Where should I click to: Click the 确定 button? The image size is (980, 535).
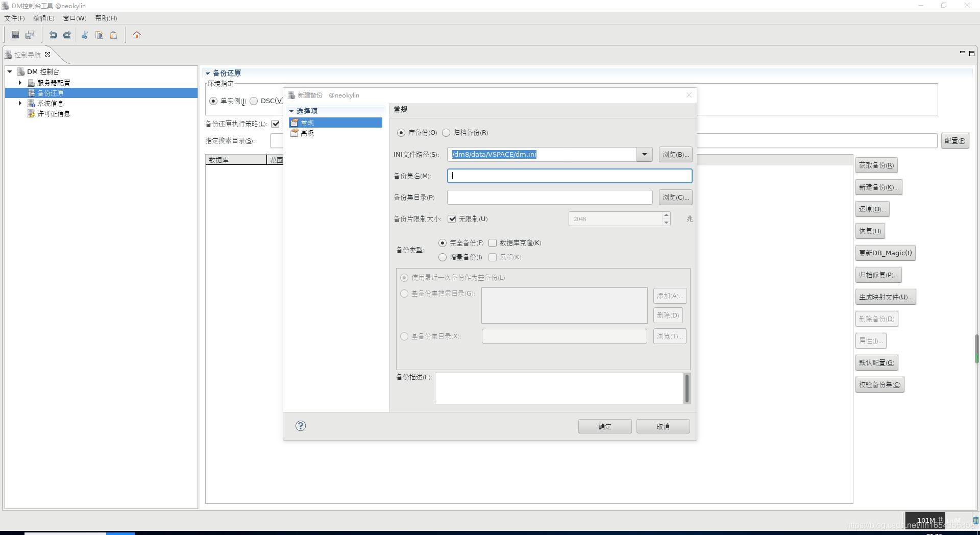(605, 426)
